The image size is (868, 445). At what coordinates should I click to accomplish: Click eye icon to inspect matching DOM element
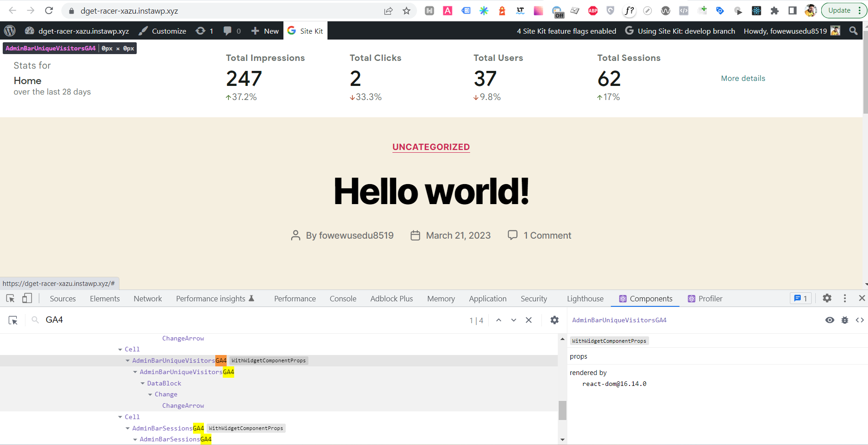click(x=830, y=320)
